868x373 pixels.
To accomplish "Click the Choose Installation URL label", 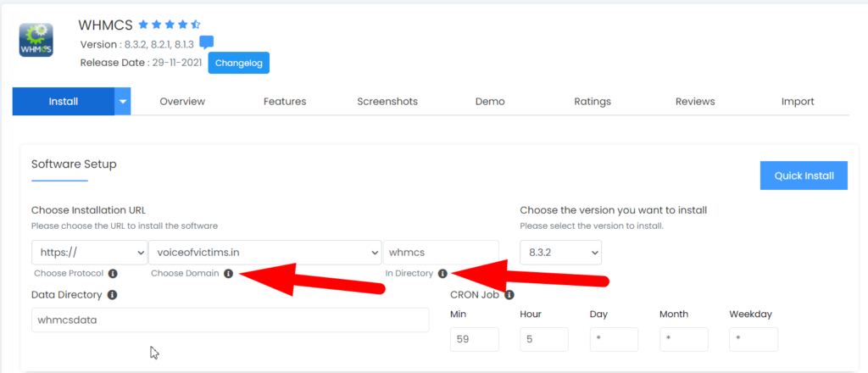I will pos(88,210).
